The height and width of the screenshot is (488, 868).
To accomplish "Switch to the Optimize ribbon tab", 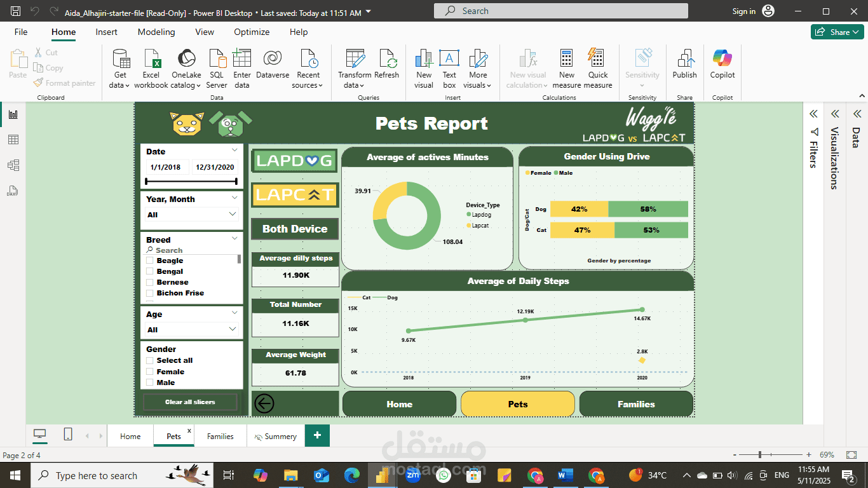I will tap(252, 32).
